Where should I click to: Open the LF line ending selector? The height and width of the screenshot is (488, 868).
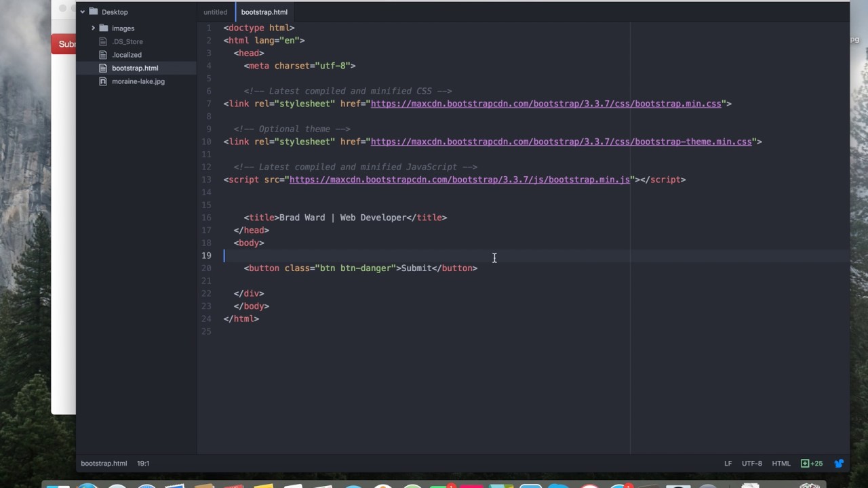pyautogui.click(x=728, y=464)
